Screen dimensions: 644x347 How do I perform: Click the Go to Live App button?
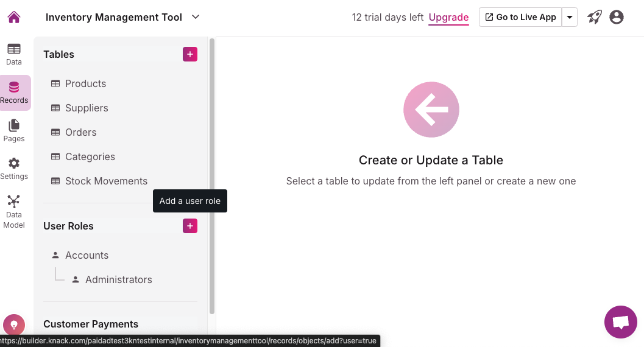pyautogui.click(x=520, y=17)
